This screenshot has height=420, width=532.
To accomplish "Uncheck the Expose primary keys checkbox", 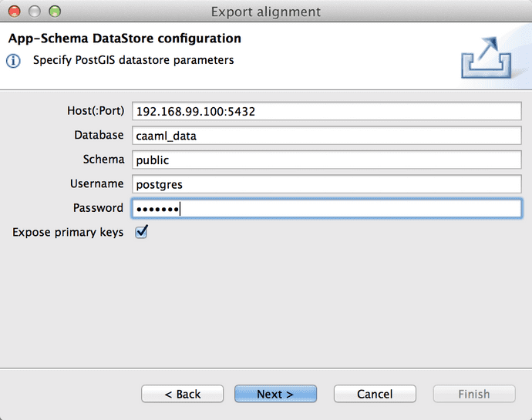I will [x=141, y=232].
